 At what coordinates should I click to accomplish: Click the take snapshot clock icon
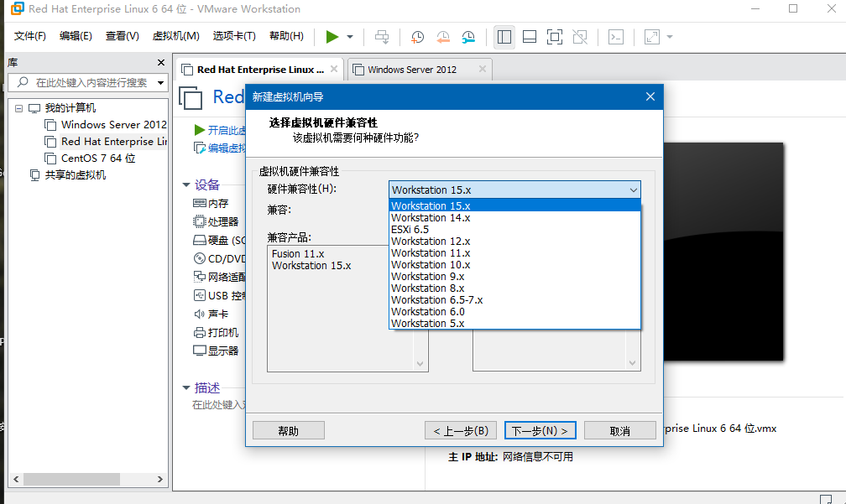pyautogui.click(x=417, y=37)
